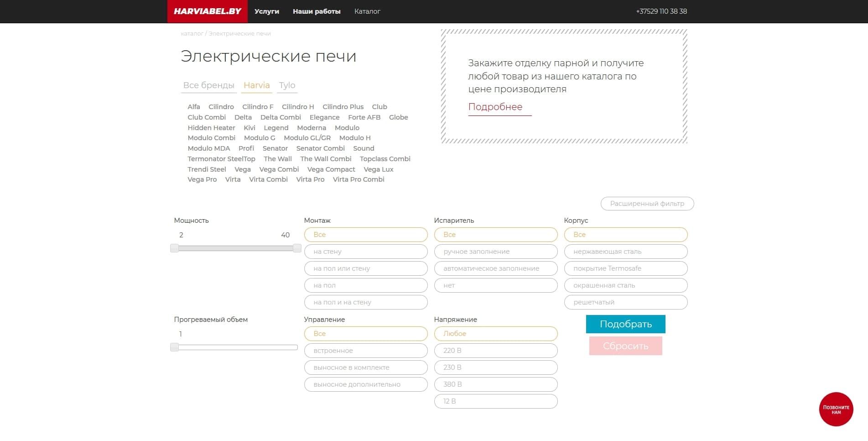
Task: Open the Topclass Combi model link
Action: 385,159
